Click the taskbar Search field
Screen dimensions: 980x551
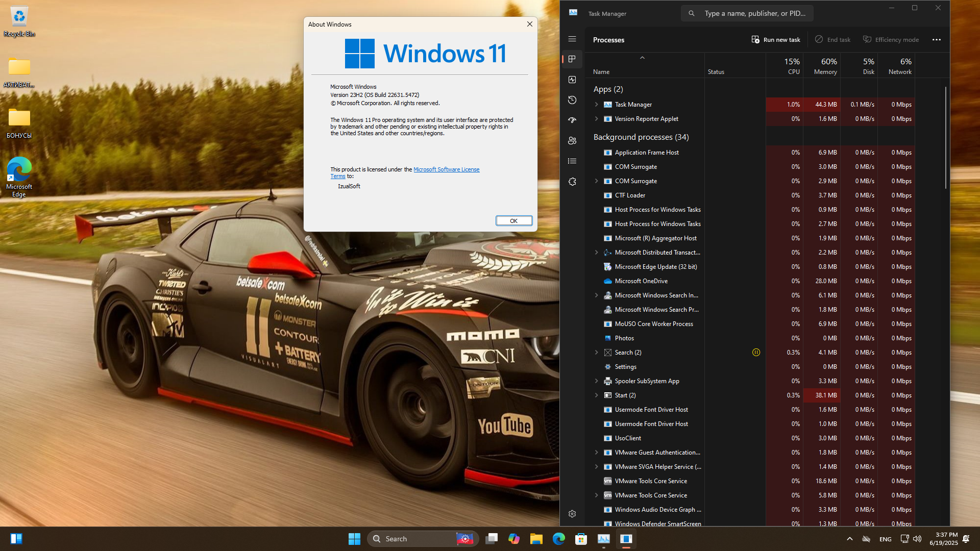pyautogui.click(x=423, y=539)
